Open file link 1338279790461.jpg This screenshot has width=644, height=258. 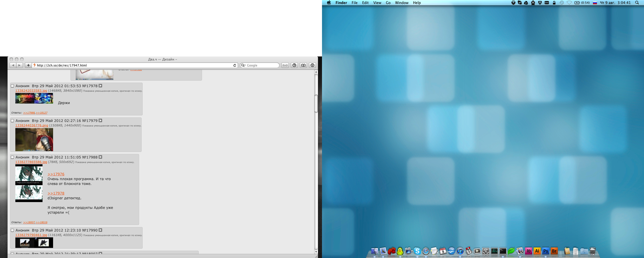tap(31, 235)
